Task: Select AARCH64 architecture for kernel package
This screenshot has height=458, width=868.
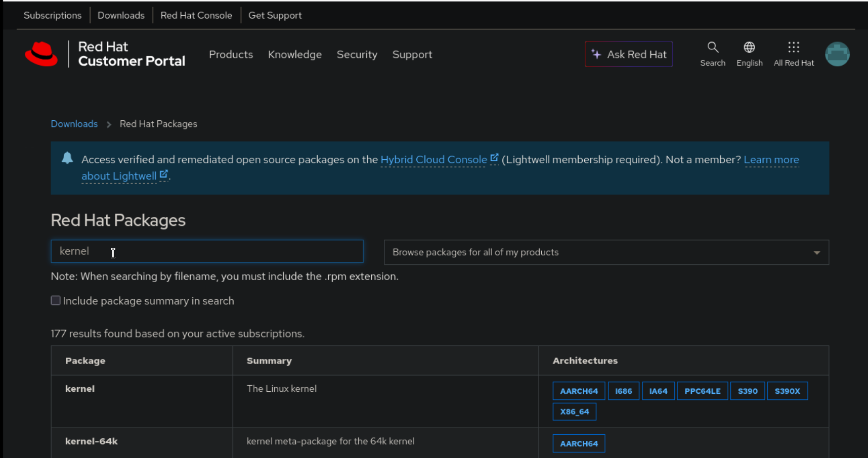Action: [x=579, y=391]
